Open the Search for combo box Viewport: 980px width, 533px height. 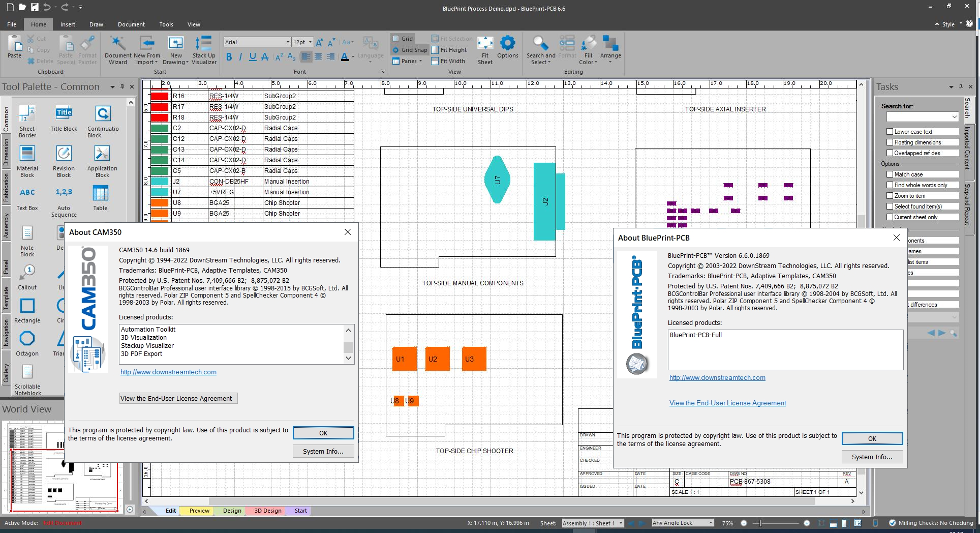(954, 117)
